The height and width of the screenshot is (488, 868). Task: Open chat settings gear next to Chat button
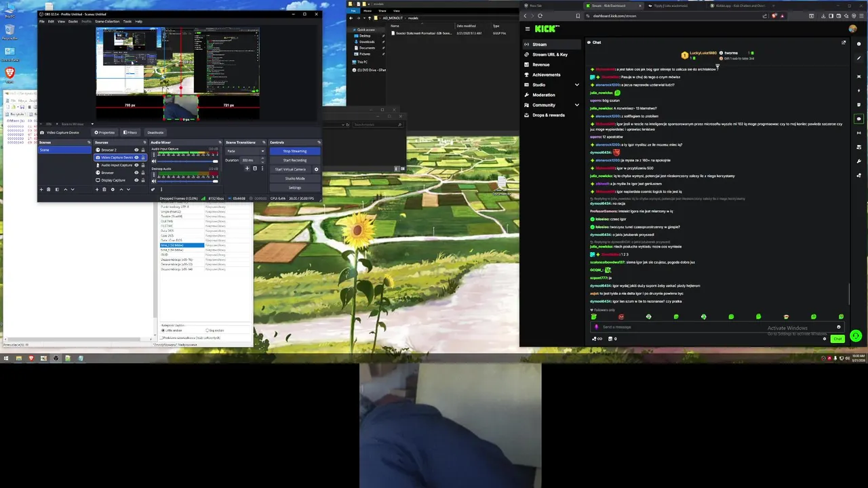[825, 339]
